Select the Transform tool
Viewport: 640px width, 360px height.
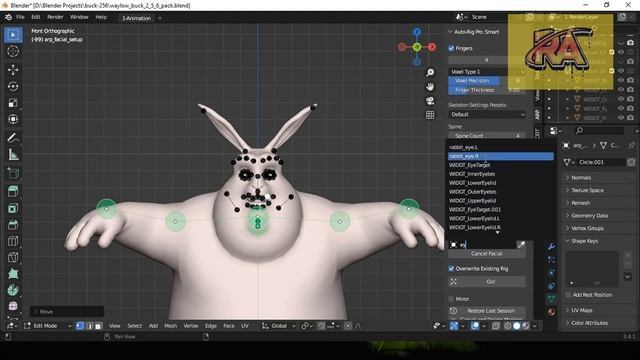tap(13, 119)
